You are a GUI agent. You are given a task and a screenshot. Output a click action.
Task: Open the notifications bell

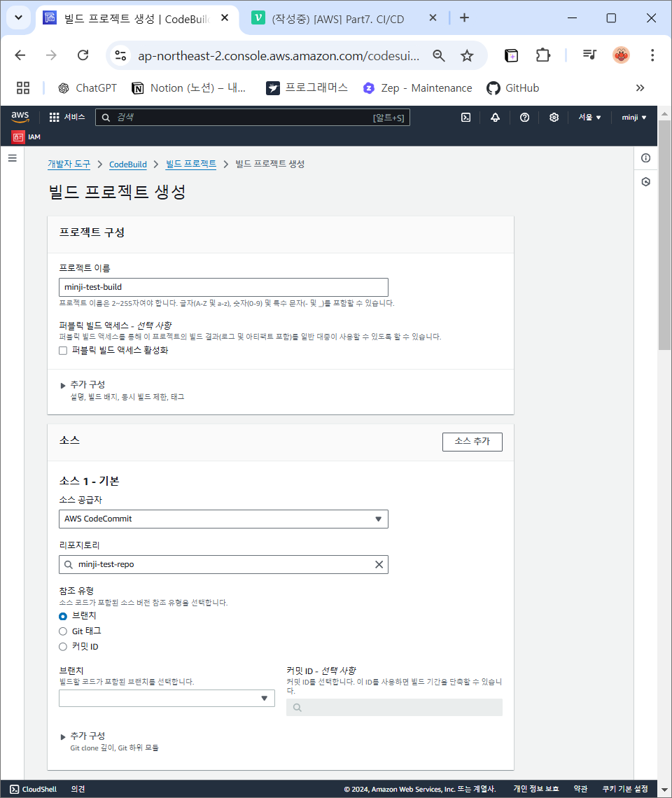(495, 118)
